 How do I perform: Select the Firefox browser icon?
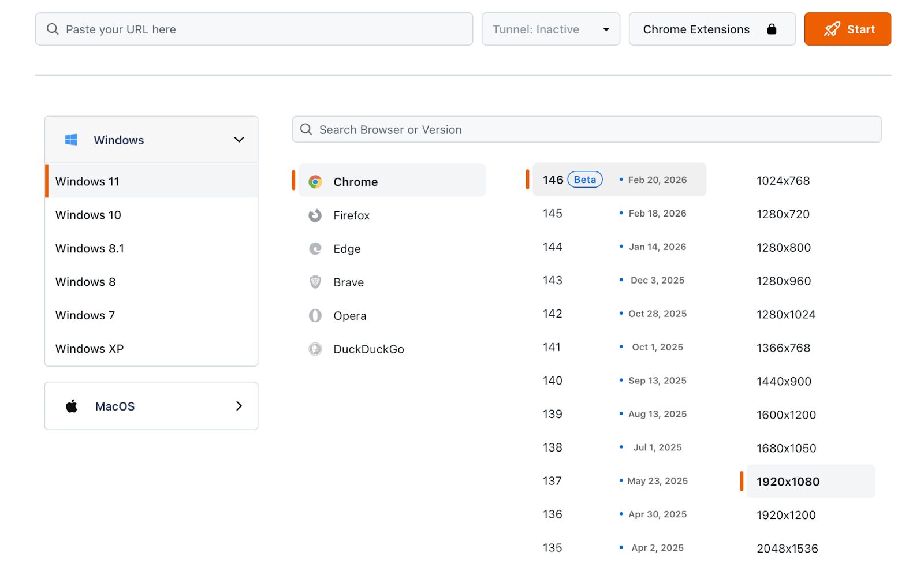pyautogui.click(x=315, y=215)
